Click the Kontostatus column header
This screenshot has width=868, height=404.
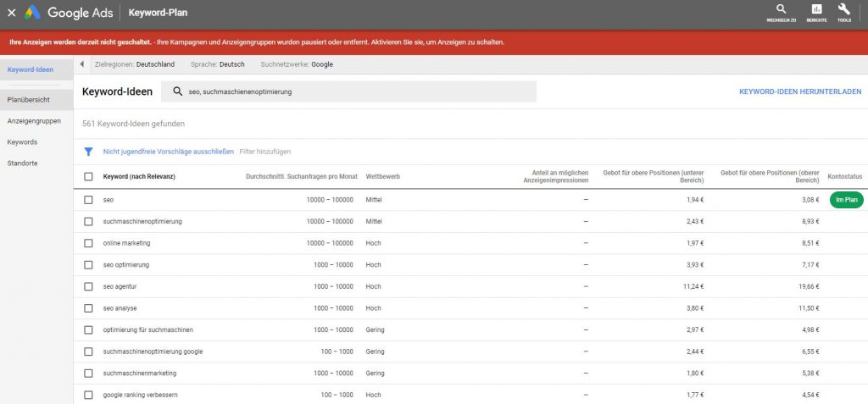tap(845, 176)
